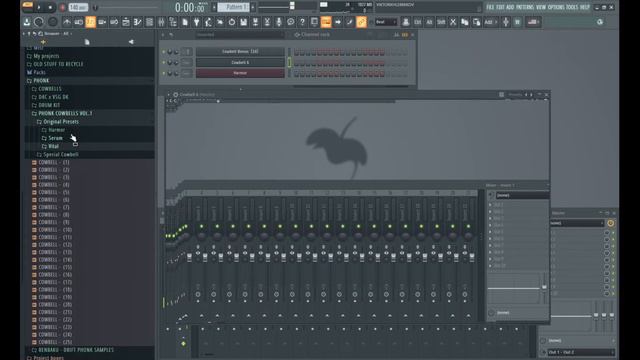The image size is (640, 360).
Task: Open the ADD menu
Action: pos(510,7)
